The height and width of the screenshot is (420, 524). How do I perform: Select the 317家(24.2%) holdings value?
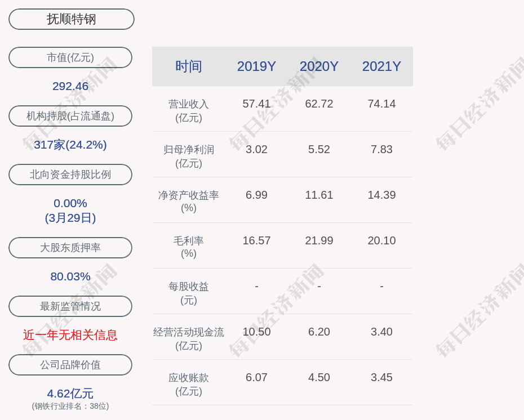[70, 145]
